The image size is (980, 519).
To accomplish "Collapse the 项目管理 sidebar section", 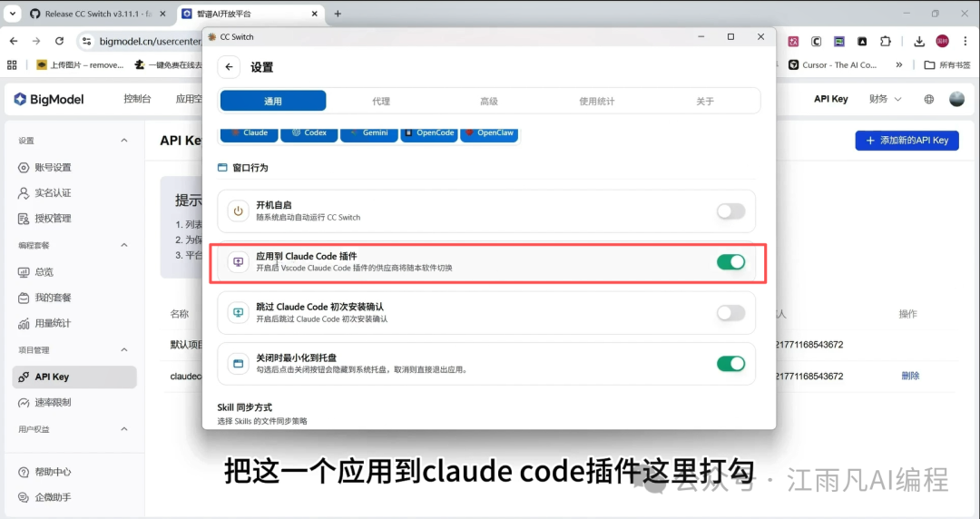I will (x=123, y=350).
